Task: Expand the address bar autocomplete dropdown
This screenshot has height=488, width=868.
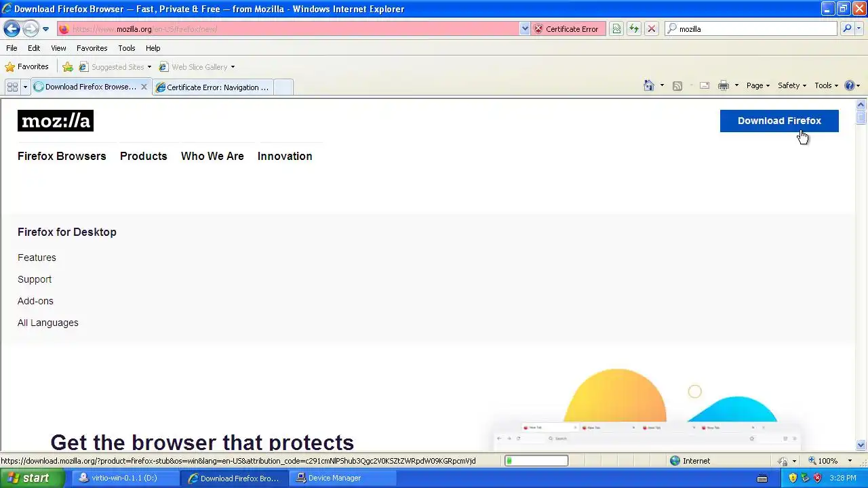Action: tap(524, 29)
